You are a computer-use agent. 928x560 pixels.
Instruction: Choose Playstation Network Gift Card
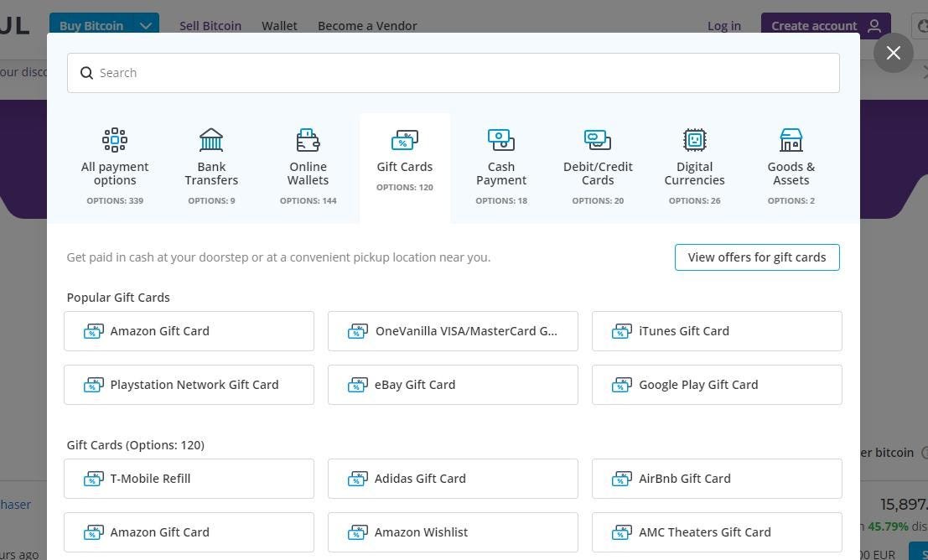pos(189,385)
